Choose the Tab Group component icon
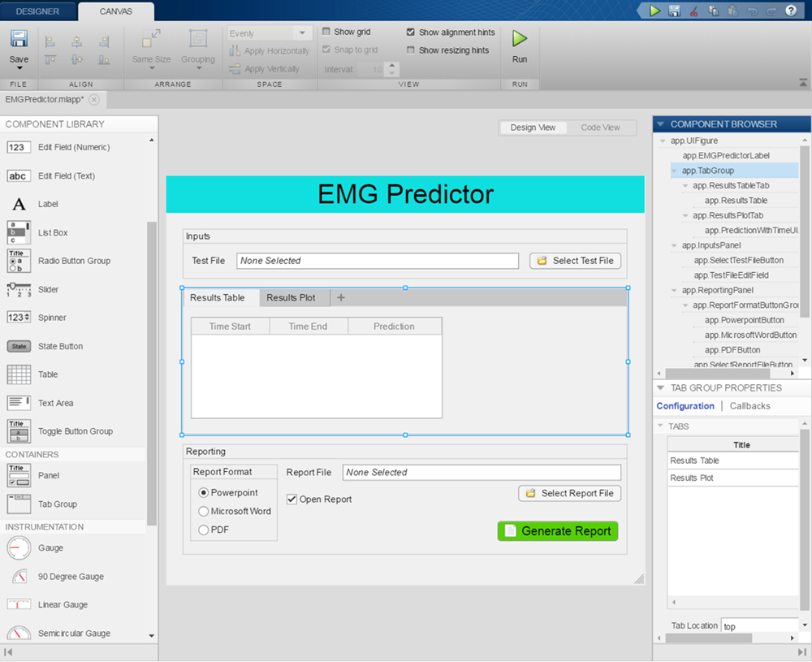The height and width of the screenshot is (662, 812). point(19,504)
